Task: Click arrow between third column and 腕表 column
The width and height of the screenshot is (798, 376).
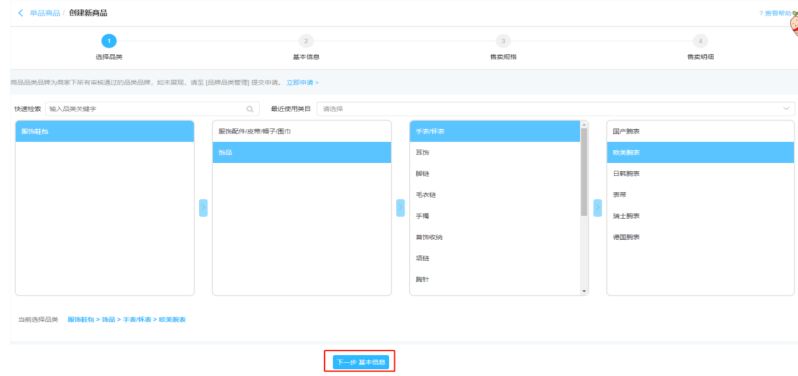Action: [597, 208]
